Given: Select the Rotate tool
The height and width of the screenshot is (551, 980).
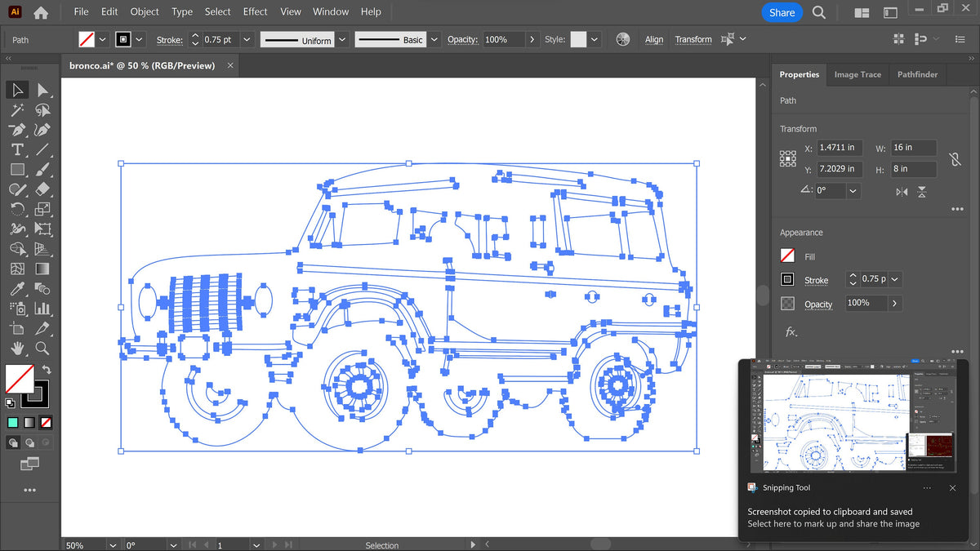Looking at the screenshot, I should click(x=17, y=209).
